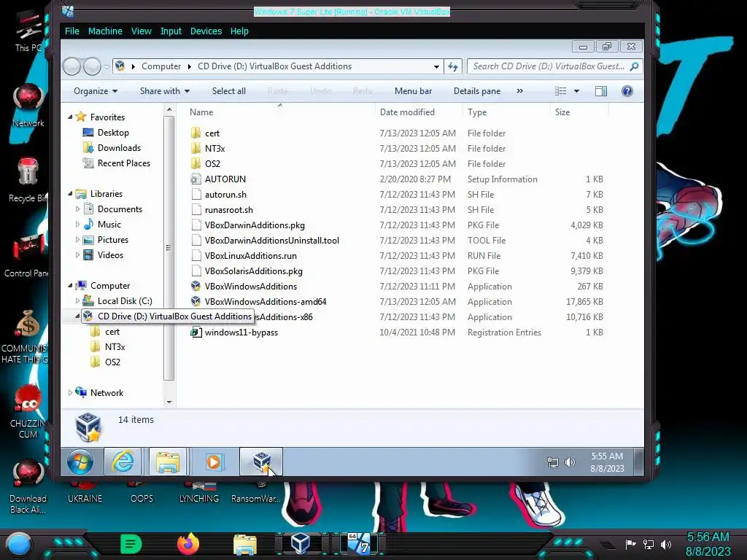Open the Help menu in VirtualBox
The width and height of the screenshot is (747, 560).
(239, 31)
